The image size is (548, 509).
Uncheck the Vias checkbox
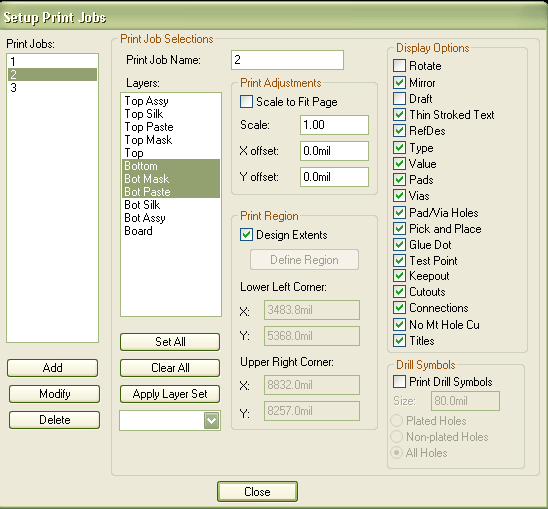399,195
